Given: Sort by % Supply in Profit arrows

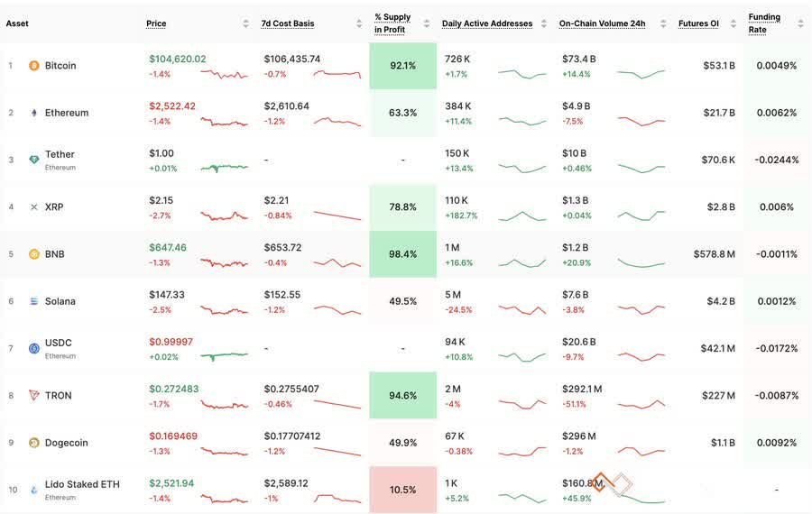Looking at the screenshot, I should (427, 23).
